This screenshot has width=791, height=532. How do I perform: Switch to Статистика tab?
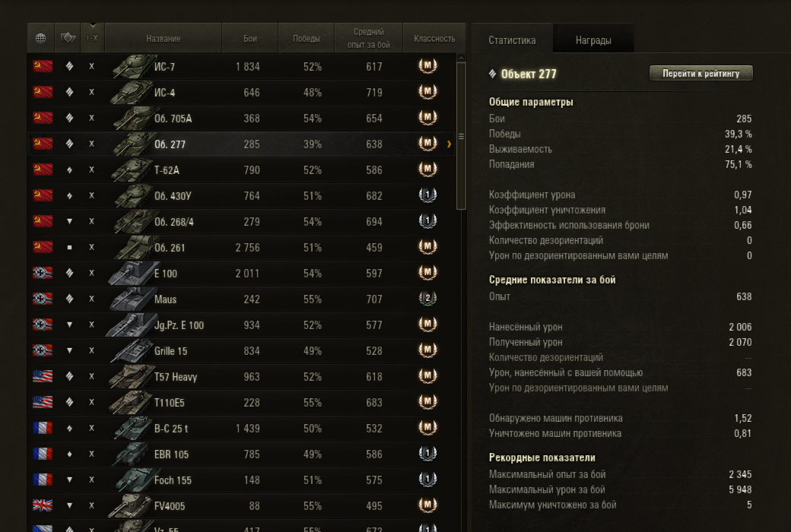point(512,40)
